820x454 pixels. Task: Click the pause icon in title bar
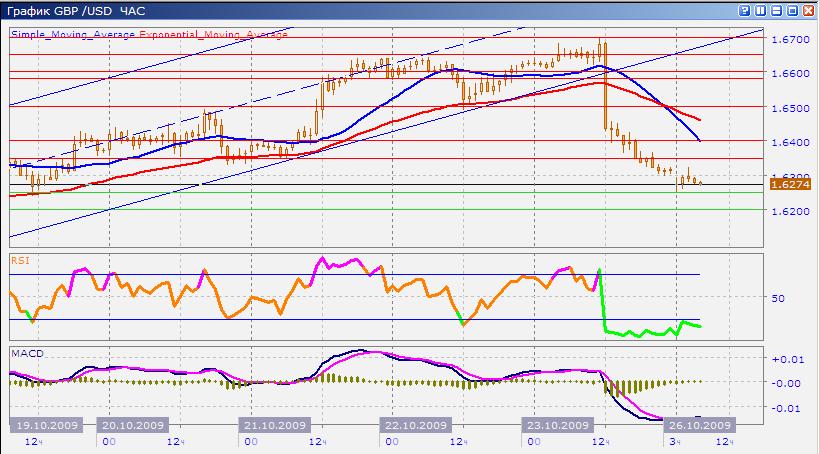click(760, 10)
